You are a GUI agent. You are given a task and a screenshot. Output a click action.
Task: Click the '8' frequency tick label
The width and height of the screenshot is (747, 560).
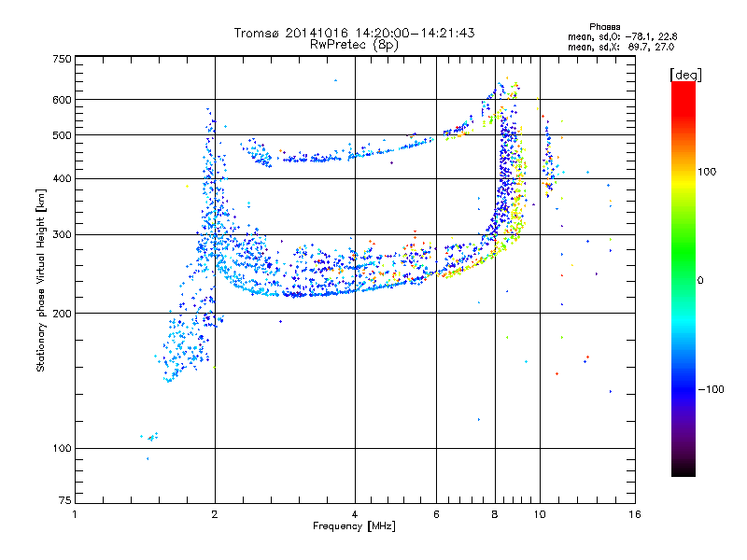[x=495, y=514]
